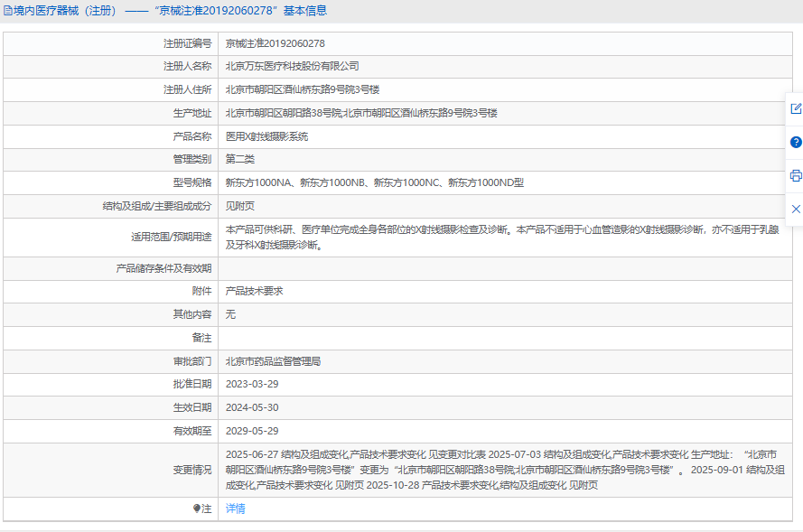Click the 生产地址 label
Screen dimensions: 803x532
192,113
